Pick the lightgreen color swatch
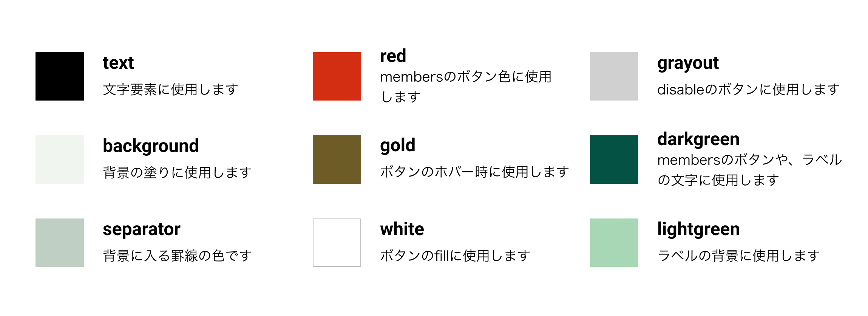 coord(614,243)
